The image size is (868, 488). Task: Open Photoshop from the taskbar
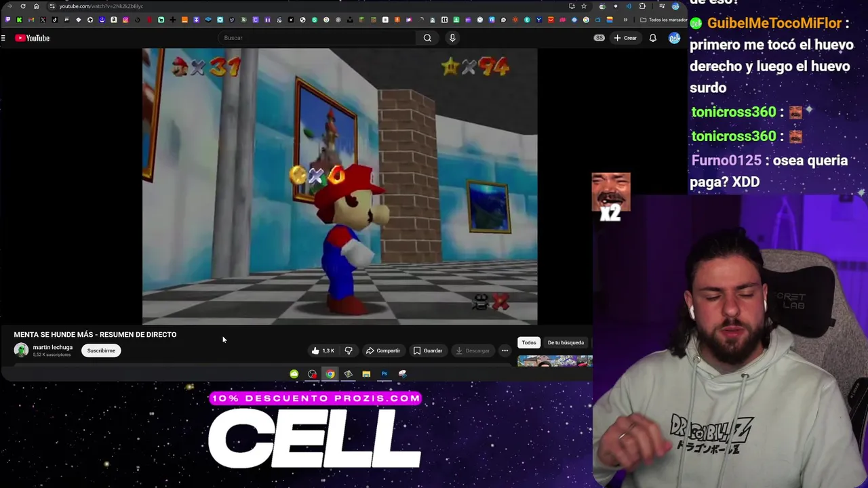384,374
